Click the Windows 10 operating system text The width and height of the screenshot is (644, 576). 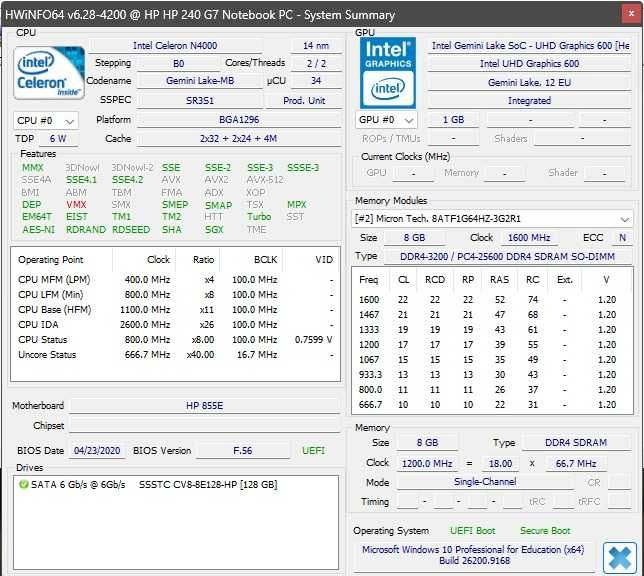click(x=473, y=555)
